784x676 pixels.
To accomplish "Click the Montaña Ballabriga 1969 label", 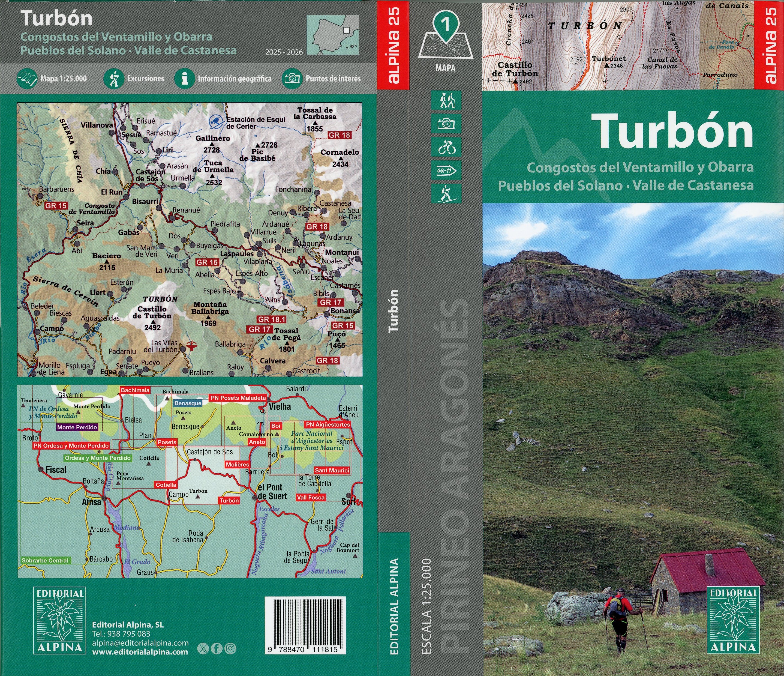I will (x=210, y=314).
